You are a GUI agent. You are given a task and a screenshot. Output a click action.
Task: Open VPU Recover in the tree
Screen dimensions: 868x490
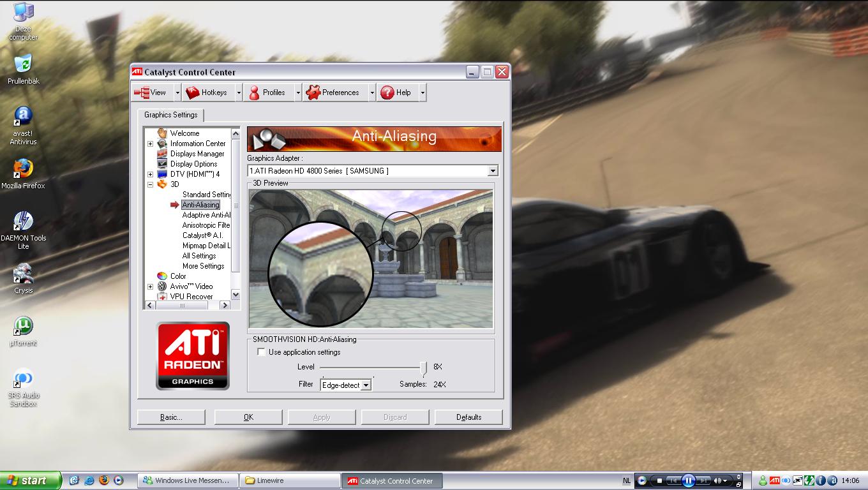pos(191,297)
